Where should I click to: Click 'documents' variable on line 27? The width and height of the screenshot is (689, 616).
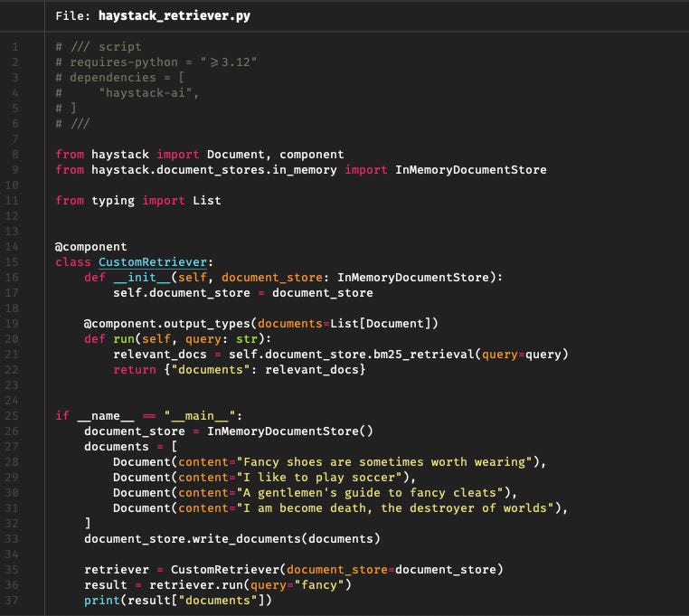point(117,447)
